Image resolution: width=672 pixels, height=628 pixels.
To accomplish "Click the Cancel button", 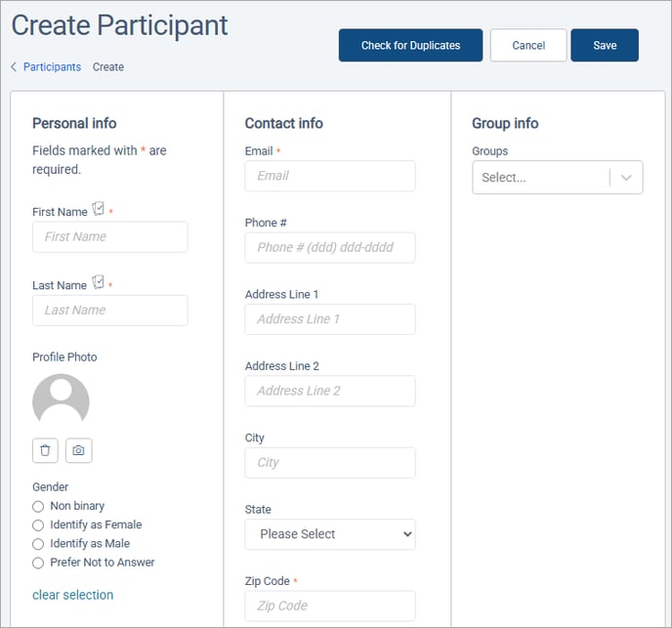I will (x=528, y=46).
